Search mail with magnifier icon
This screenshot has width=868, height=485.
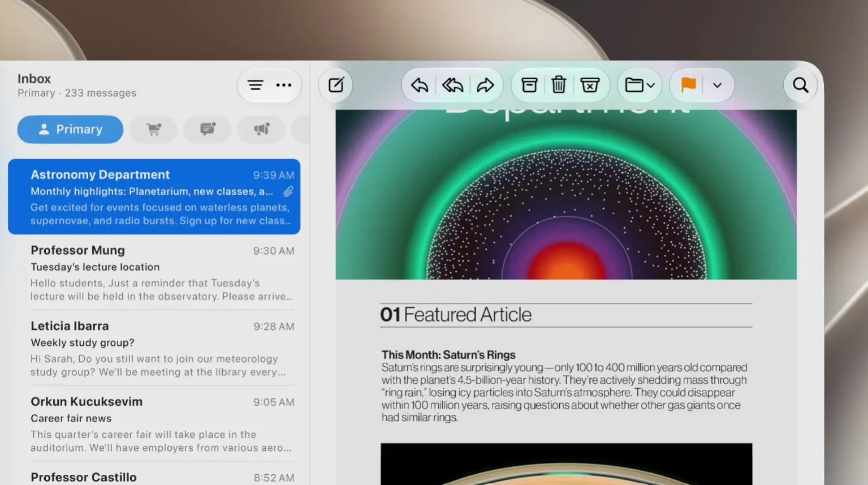tap(800, 85)
